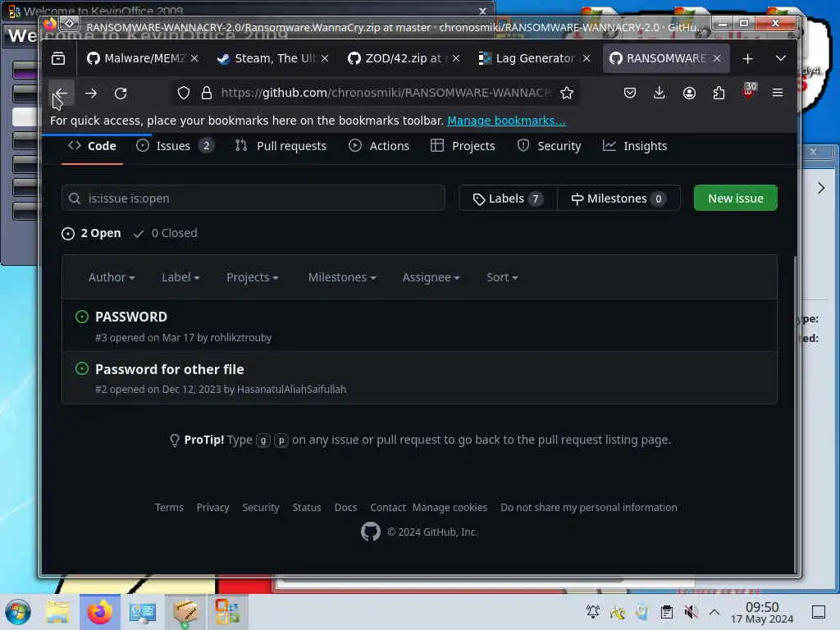The image size is (840, 630).
Task: Open a new browser tab
Action: click(748, 58)
